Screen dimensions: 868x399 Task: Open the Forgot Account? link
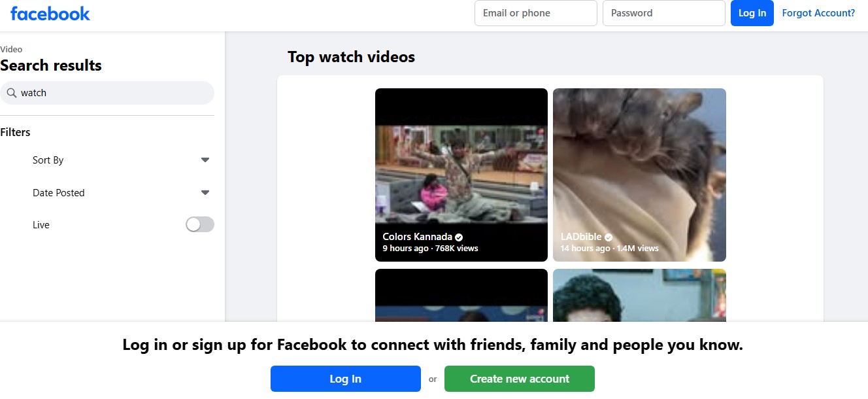click(818, 12)
